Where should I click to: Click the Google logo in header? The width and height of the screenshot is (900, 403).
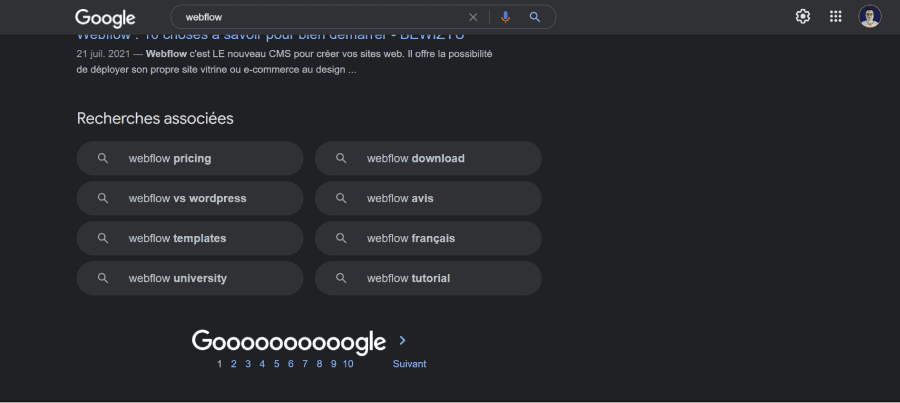pyautogui.click(x=105, y=18)
